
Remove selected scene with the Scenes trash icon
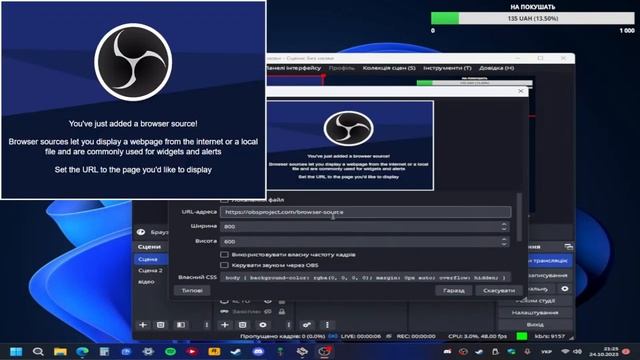[160, 325]
